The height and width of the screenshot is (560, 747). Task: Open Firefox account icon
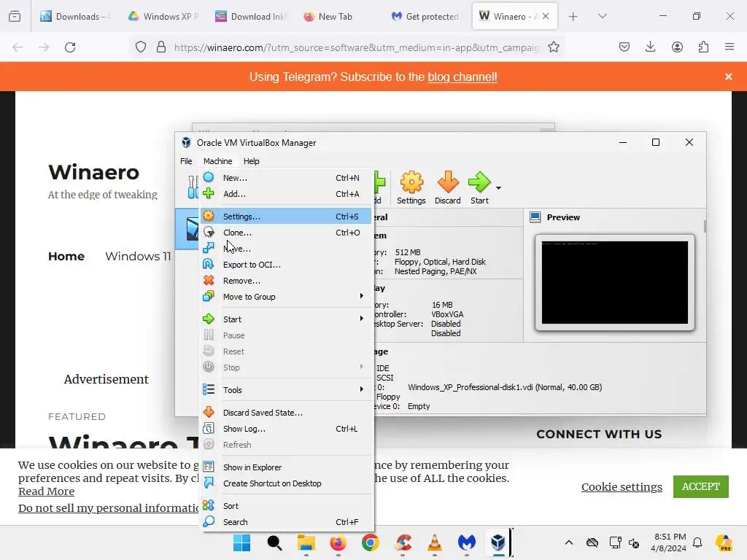[677, 47]
